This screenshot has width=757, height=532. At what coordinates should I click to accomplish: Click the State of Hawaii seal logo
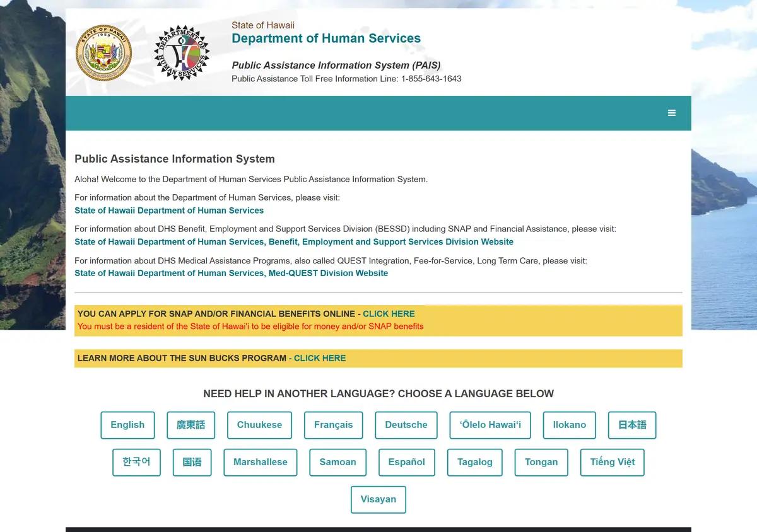(103, 53)
